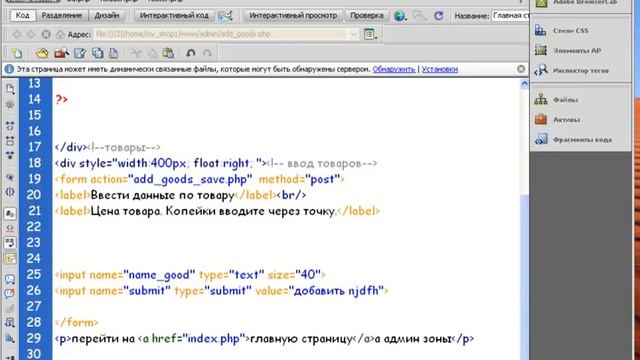Viewport: 640px width, 360px height.
Task: Click the Cut scissors icon
Action: 136,53
